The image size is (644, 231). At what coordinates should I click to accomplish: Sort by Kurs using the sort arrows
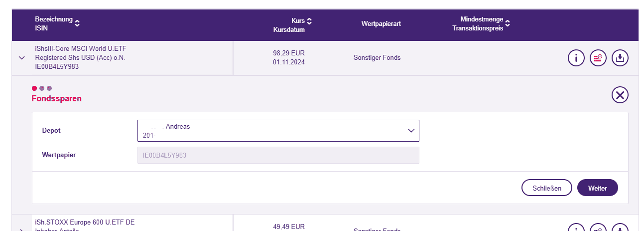(309, 21)
